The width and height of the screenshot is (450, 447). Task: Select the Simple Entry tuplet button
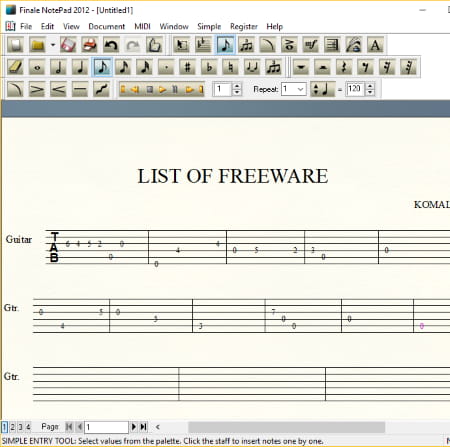coord(273,67)
